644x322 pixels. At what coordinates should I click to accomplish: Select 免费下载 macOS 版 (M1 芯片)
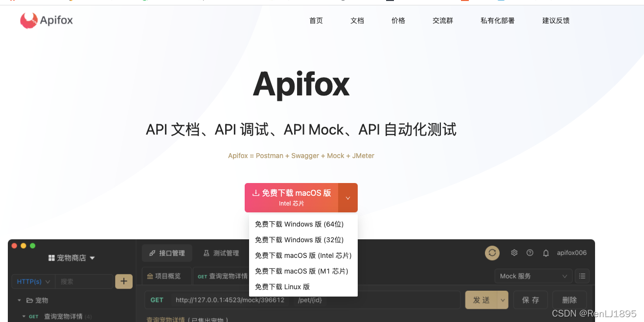(303, 271)
